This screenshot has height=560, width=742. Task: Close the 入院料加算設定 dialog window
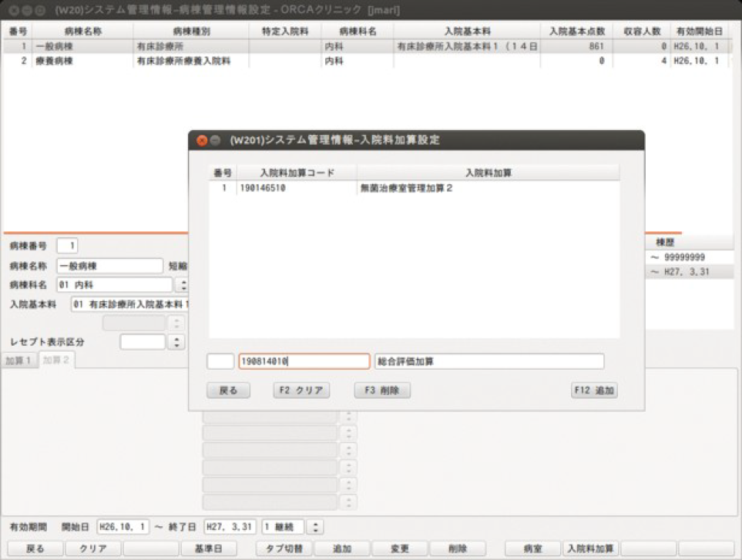click(x=202, y=140)
